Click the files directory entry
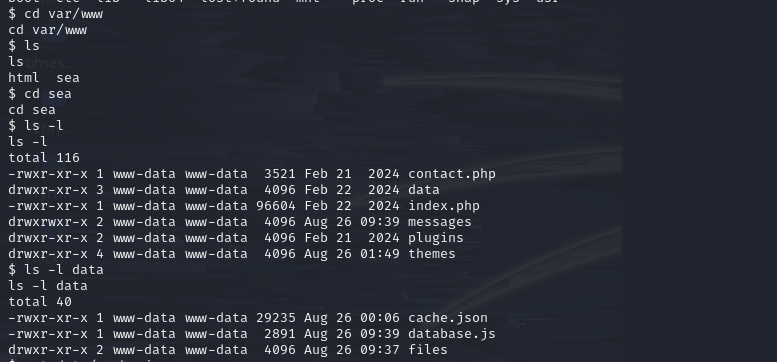 [x=428, y=350]
